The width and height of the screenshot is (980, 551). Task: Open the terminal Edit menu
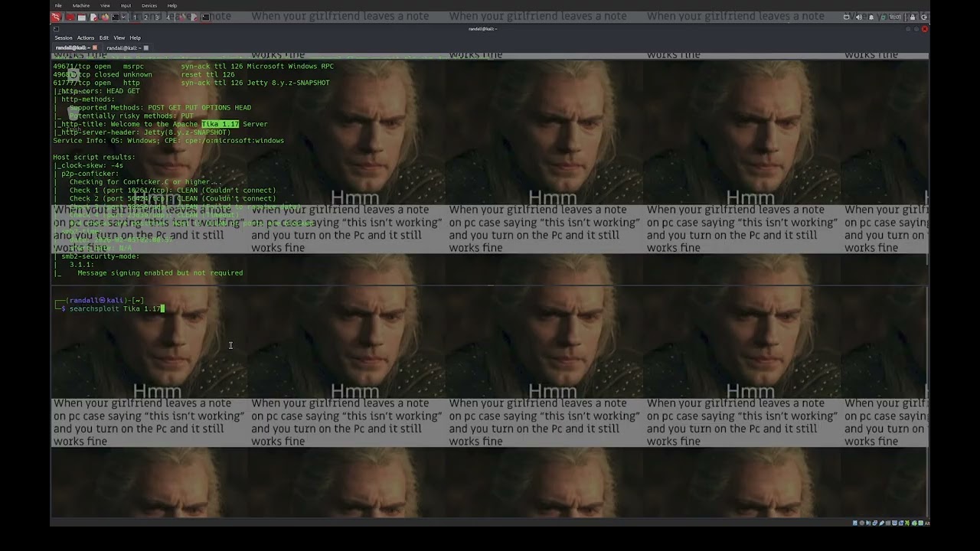tap(104, 37)
